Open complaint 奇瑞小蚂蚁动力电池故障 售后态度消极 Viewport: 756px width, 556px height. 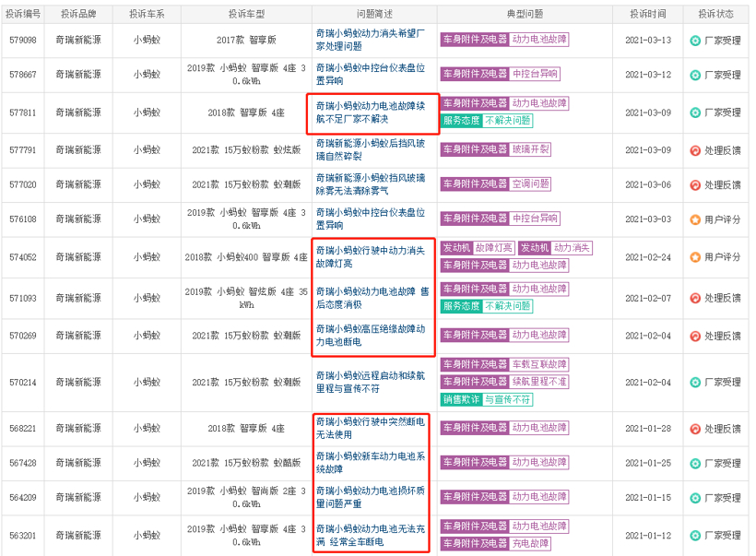pyautogui.click(x=372, y=298)
